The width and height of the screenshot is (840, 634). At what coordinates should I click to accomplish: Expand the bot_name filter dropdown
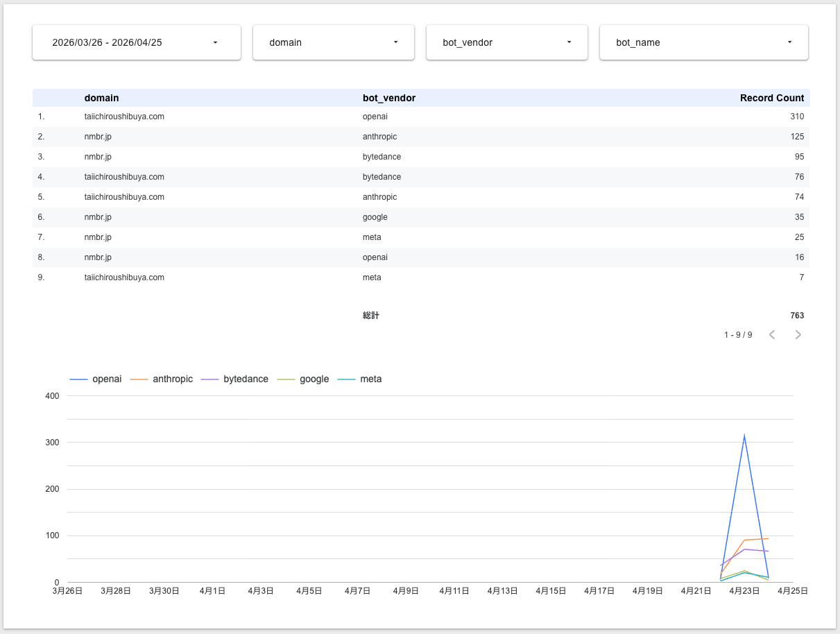coord(703,42)
